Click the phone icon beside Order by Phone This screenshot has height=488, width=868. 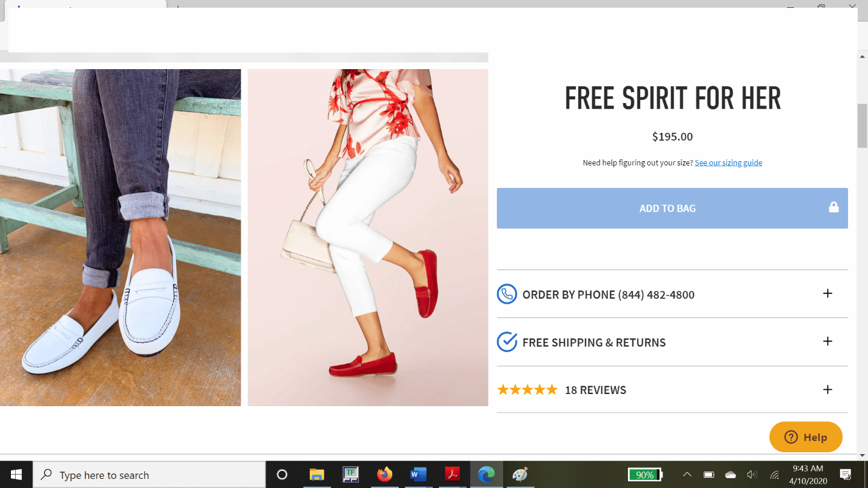507,295
